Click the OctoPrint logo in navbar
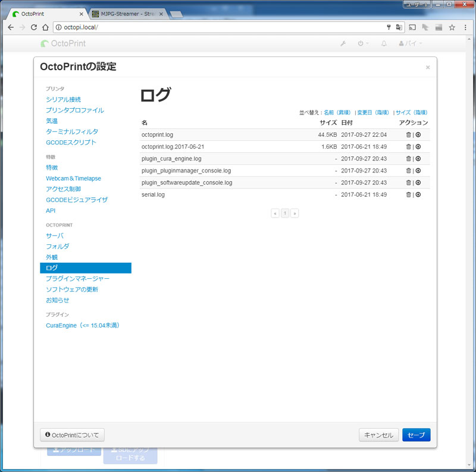 pos(63,43)
